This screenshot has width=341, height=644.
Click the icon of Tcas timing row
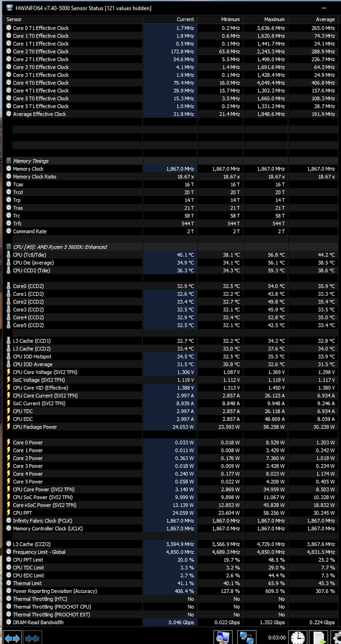tap(9, 185)
